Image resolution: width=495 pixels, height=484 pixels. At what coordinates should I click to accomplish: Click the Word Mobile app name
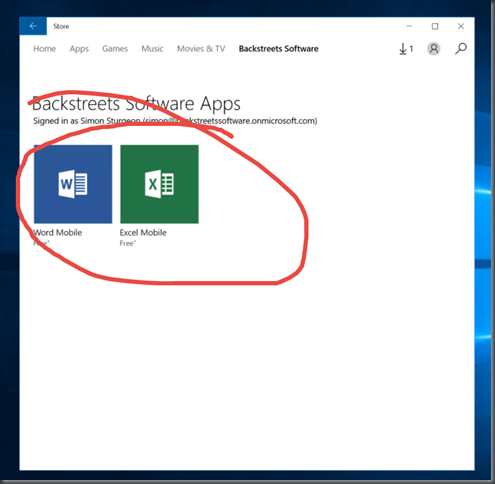(58, 233)
